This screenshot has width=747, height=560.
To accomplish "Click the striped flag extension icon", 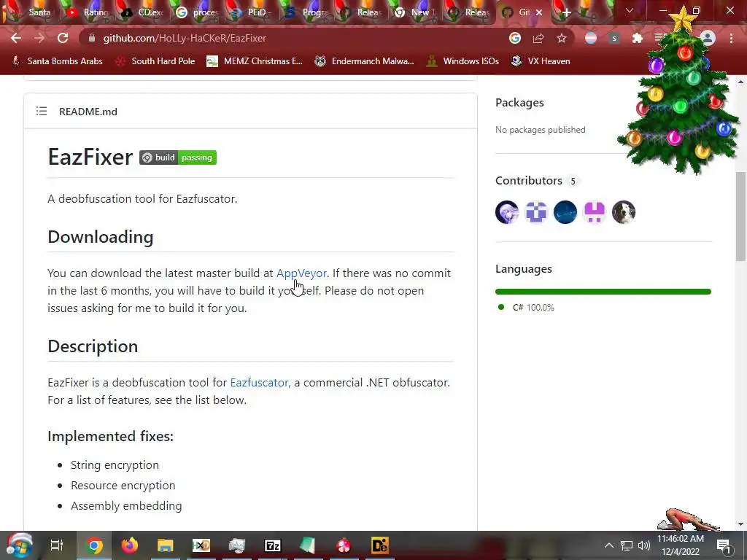I will [x=591, y=38].
